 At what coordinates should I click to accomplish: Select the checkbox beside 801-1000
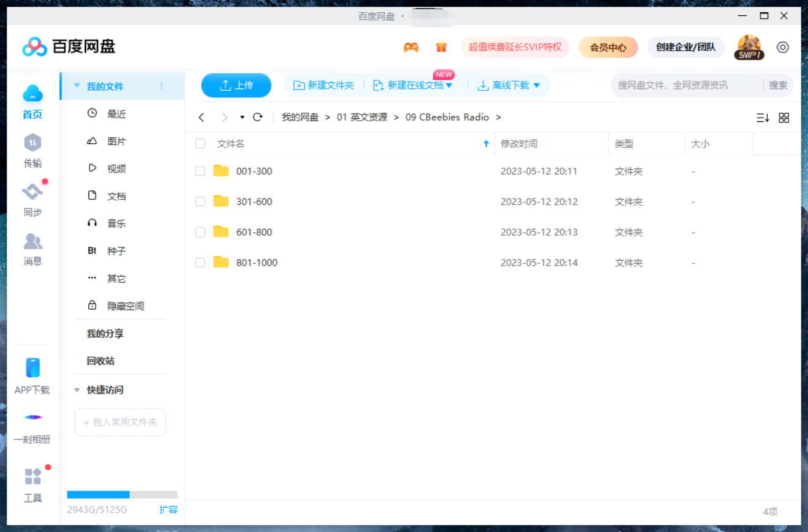(x=200, y=263)
